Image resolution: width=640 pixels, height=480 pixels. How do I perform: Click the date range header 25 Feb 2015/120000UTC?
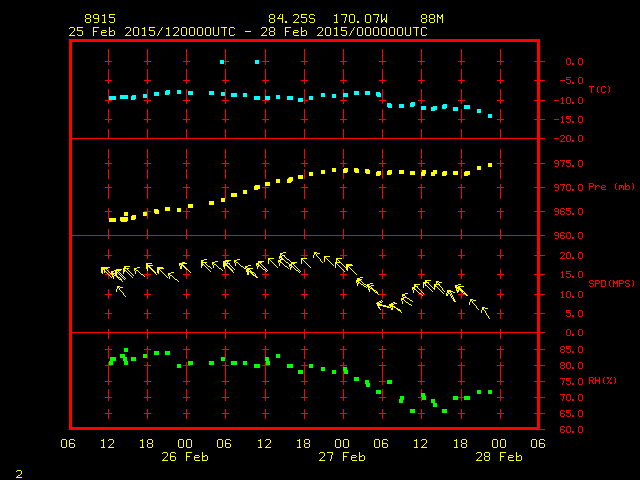point(152,32)
